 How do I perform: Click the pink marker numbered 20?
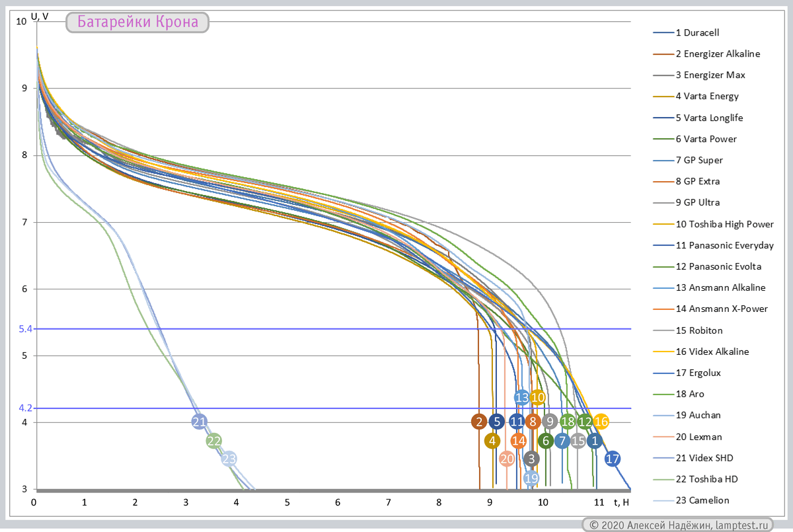coord(507,459)
